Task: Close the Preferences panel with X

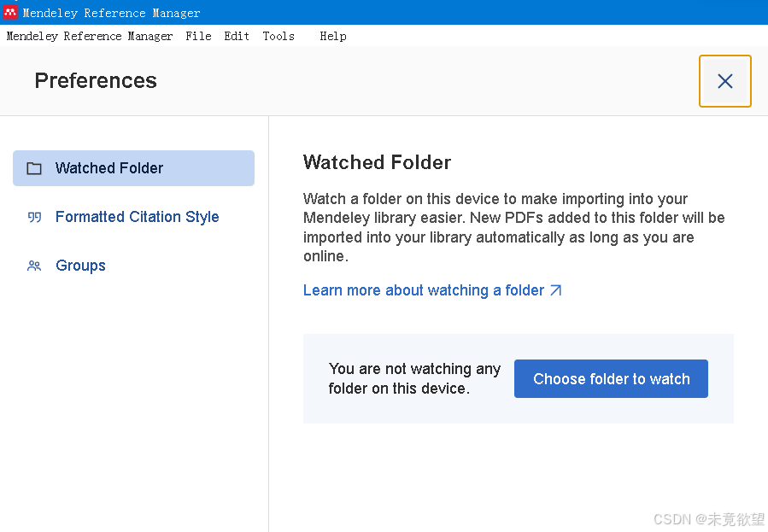Action: (x=725, y=81)
